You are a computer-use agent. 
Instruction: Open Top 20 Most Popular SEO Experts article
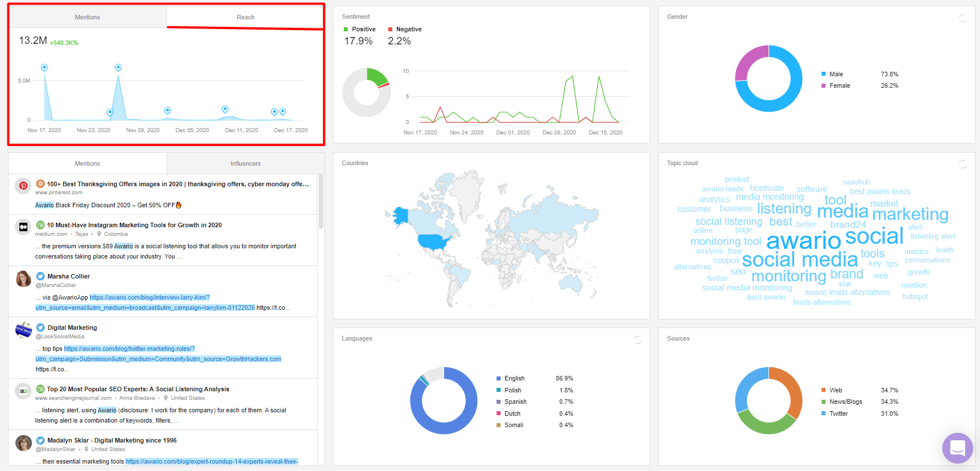(x=138, y=389)
